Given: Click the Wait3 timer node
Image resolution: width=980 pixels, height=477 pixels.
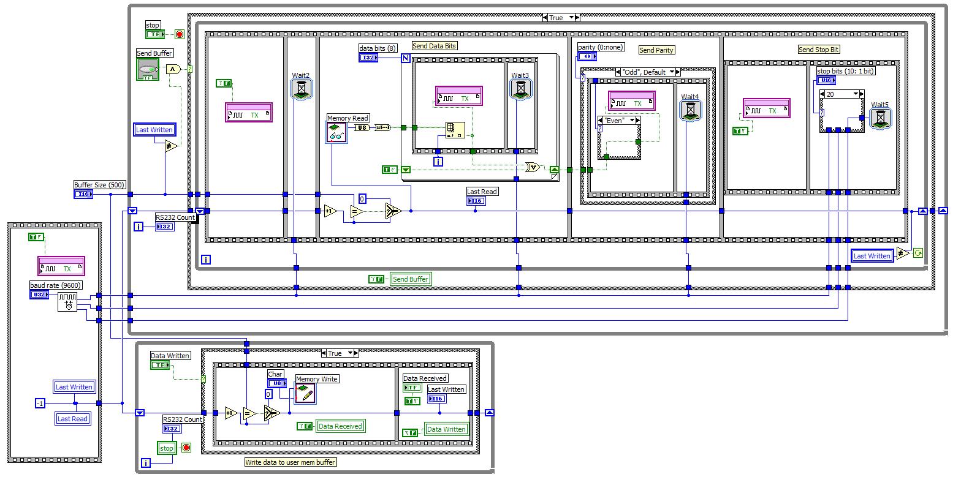Looking at the screenshot, I should point(520,90).
